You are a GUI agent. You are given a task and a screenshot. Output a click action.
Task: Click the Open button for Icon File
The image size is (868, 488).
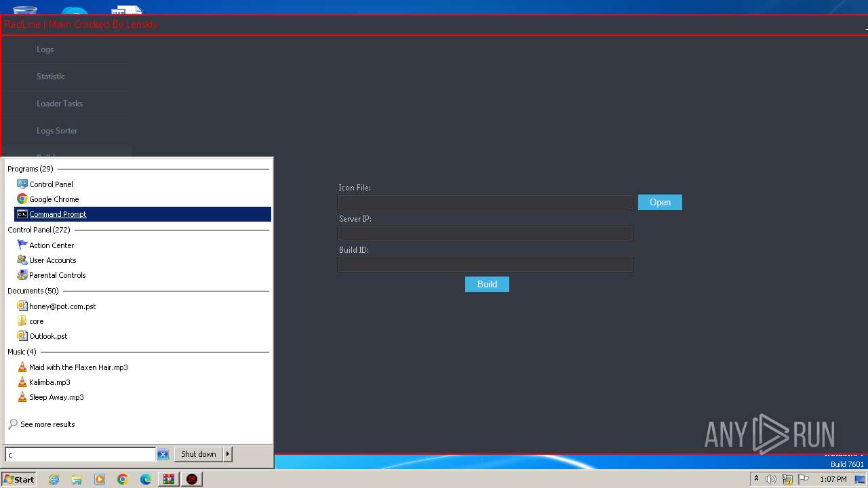tap(660, 202)
